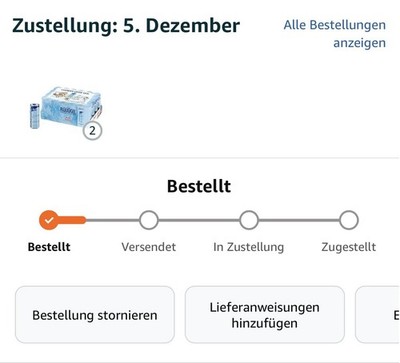400x363 pixels.
Task: Click the orange checkmark Bestellt step icon
Action: coord(49,220)
